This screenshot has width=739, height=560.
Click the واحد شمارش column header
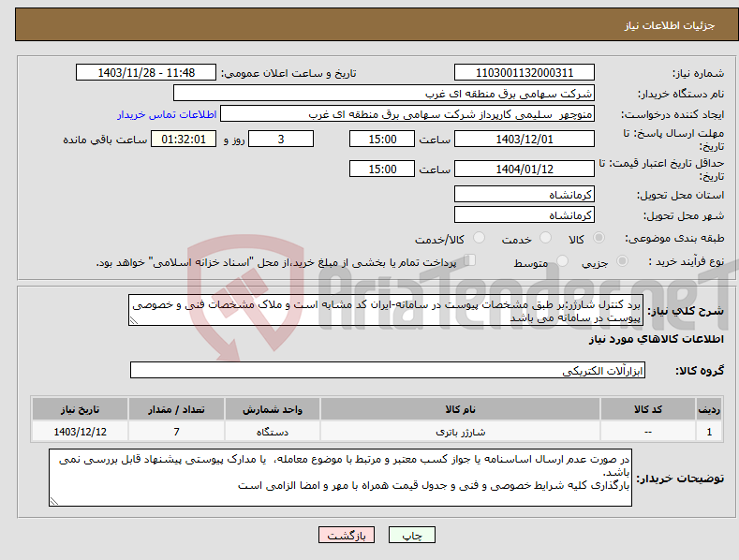point(273,409)
